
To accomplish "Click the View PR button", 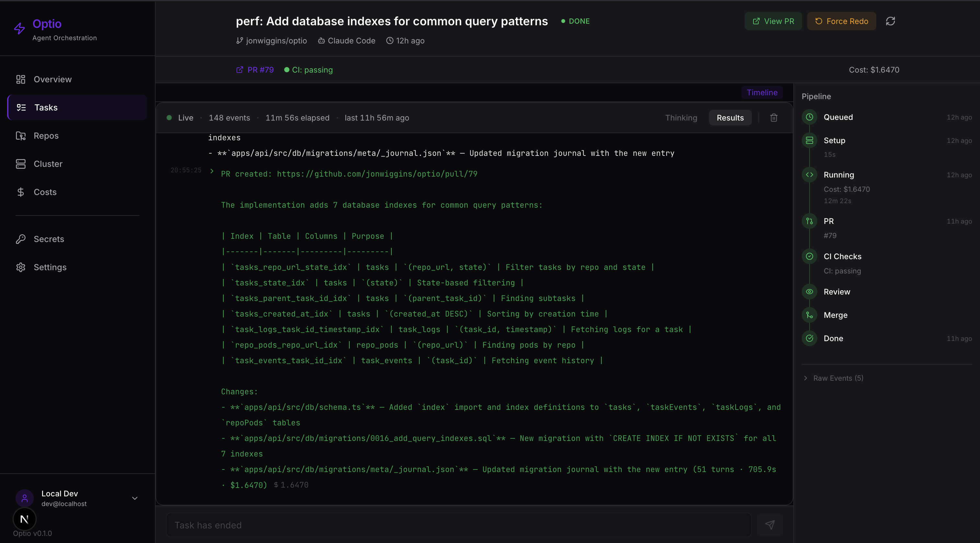I will click(773, 21).
